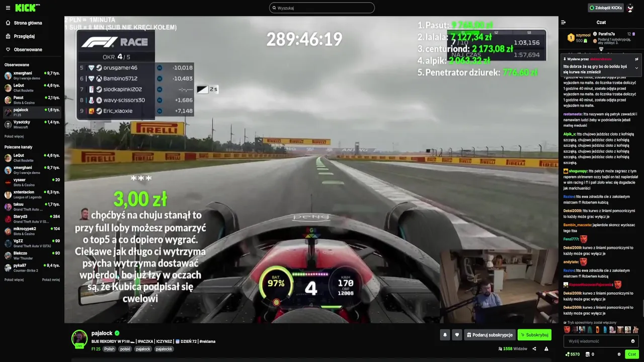This screenshot has width=644, height=362.
Task: Open Blekczo War Thunder channel
Action: (31, 255)
